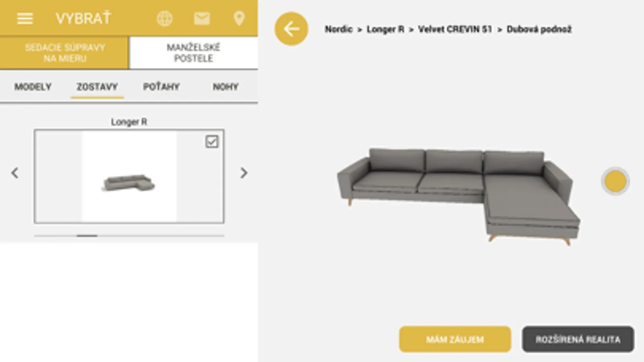Select the Zostavy section
This screenshot has width=644, height=362.
[x=97, y=87]
